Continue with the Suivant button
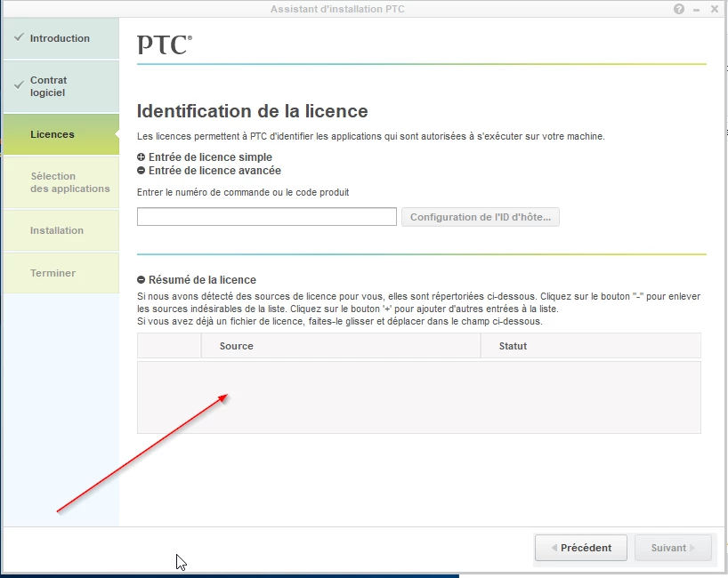The width and height of the screenshot is (728, 578). pos(673,548)
